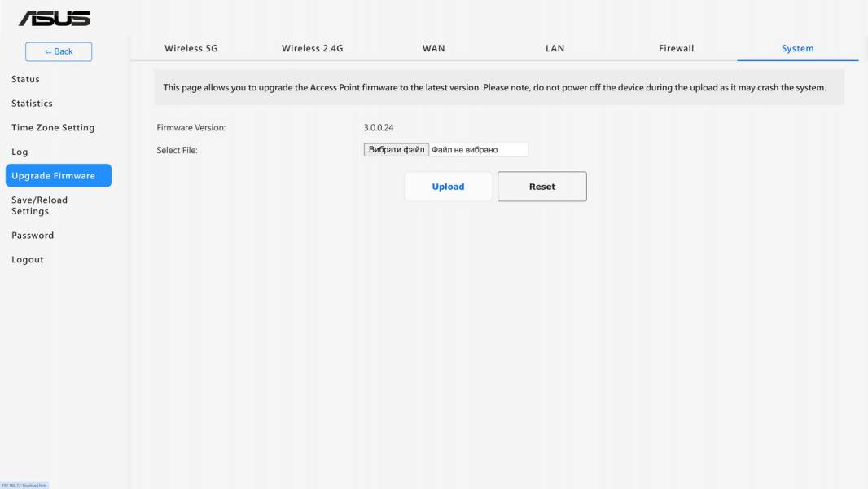Image resolution: width=868 pixels, height=489 pixels.
Task: Click the ASUS logo
Action: point(55,19)
